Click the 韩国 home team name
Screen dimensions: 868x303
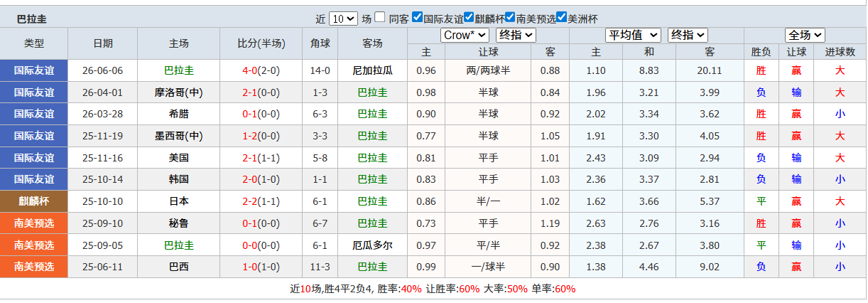[179, 179]
